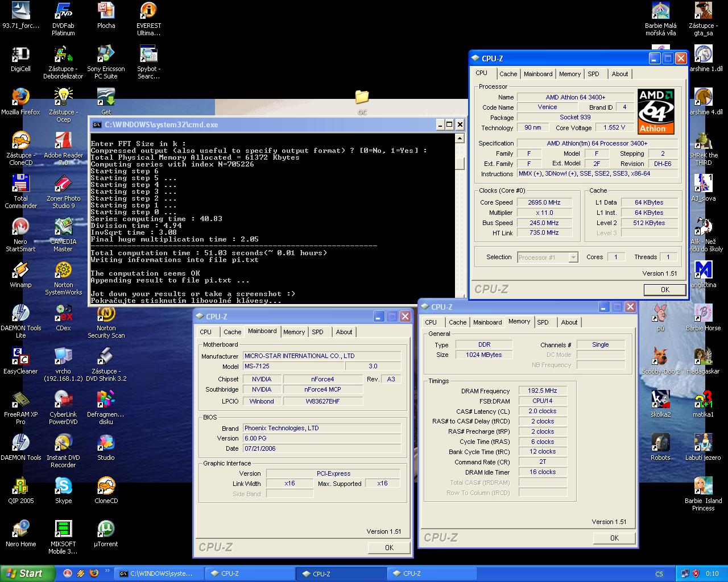Launch EasyCleaner from the desktop
Screen dimensions: 728x582
(x=20, y=361)
